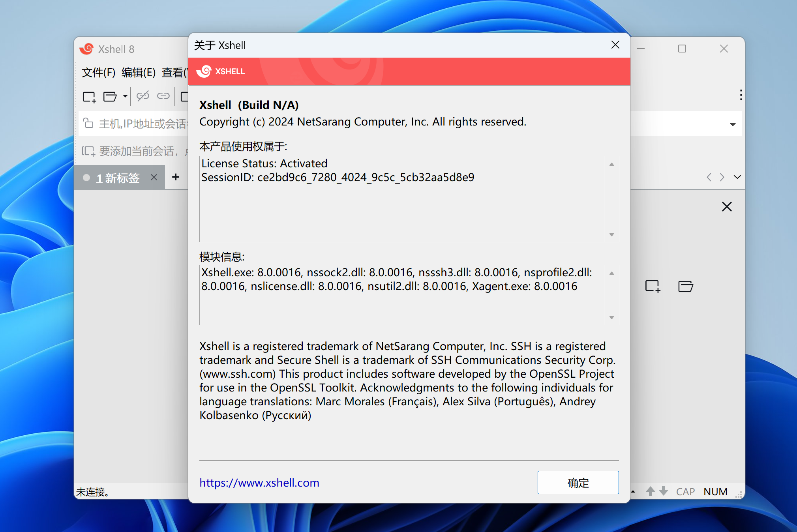Click the 未连接 status text

(x=92, y=492)
